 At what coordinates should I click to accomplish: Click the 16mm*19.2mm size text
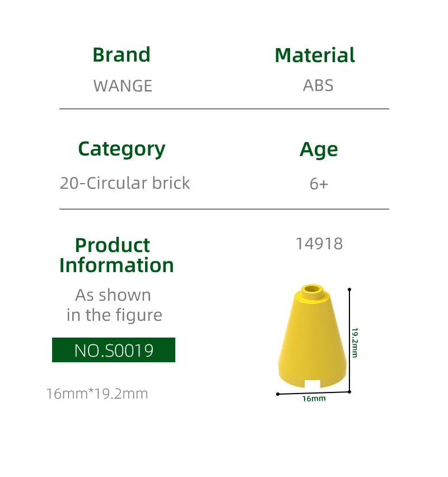[x=97, y=394]
